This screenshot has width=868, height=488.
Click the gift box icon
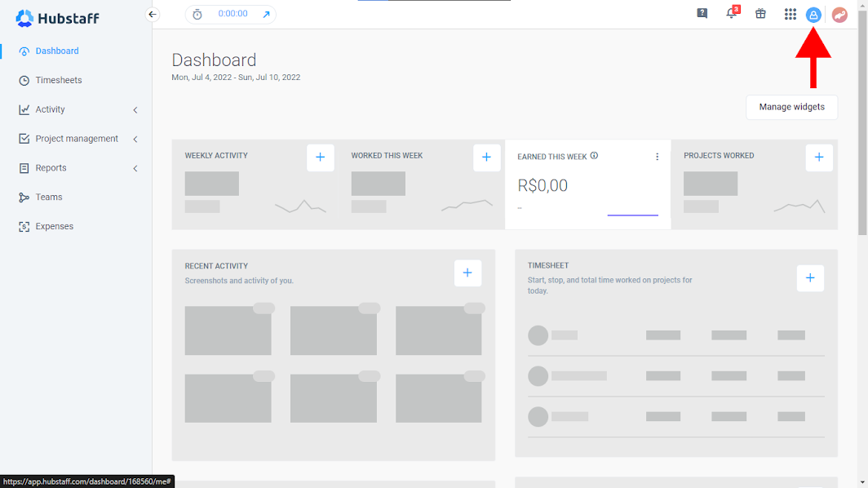(760, 14)
